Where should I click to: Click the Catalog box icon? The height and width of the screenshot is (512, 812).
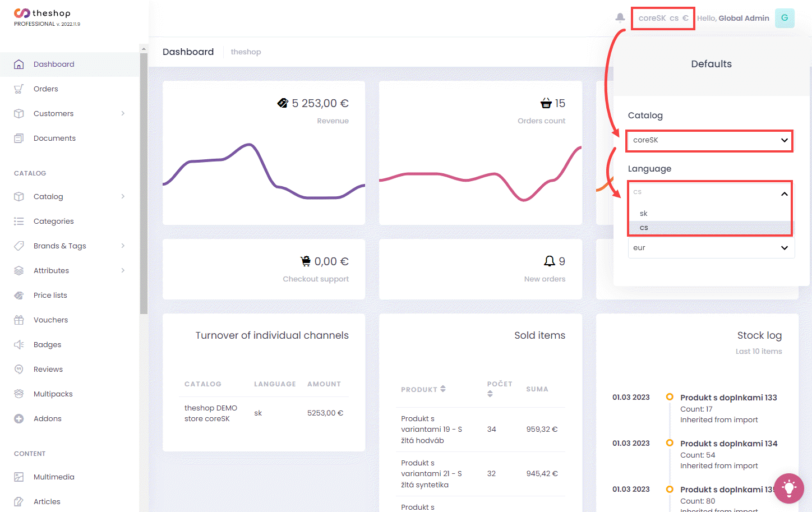point(19,196)
